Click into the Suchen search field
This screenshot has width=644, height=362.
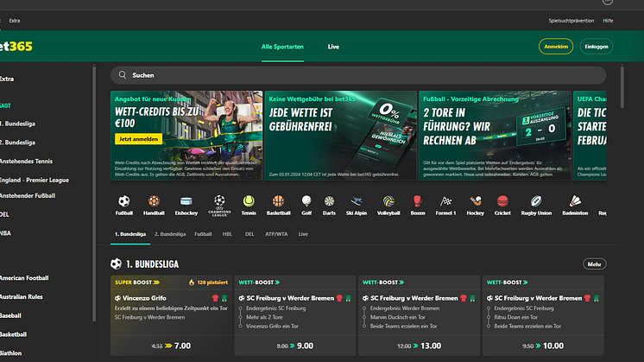(x=358, y=75)
